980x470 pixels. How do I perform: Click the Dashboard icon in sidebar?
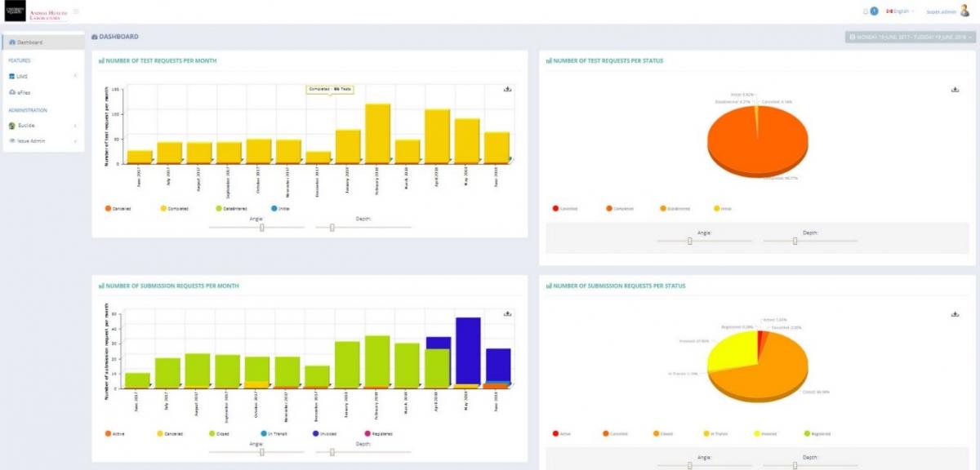click(12, 42)
